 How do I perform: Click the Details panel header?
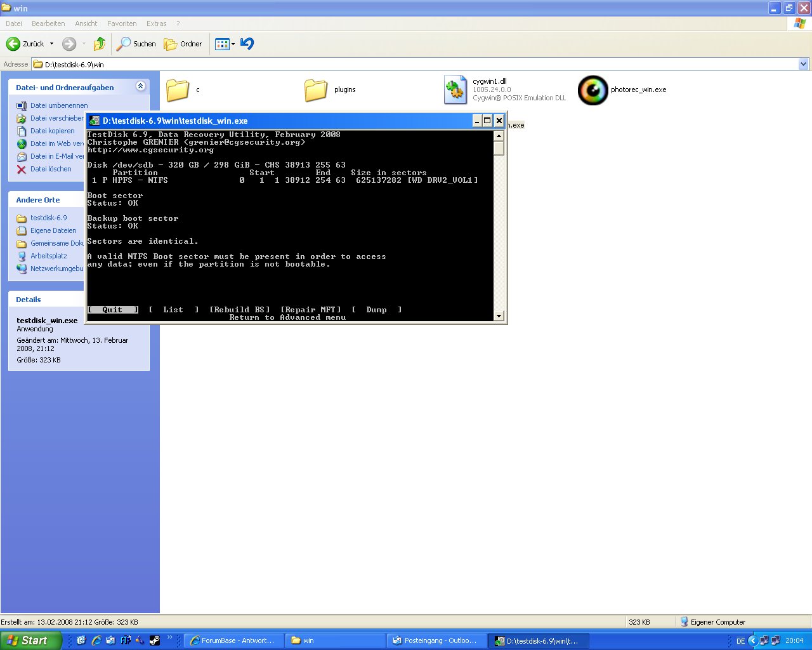tap(46, 299)
